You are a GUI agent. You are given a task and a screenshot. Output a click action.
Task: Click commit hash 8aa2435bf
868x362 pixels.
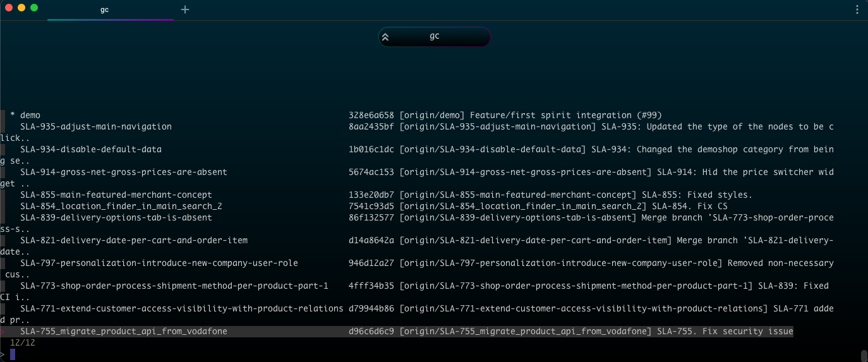coord(371,127)
